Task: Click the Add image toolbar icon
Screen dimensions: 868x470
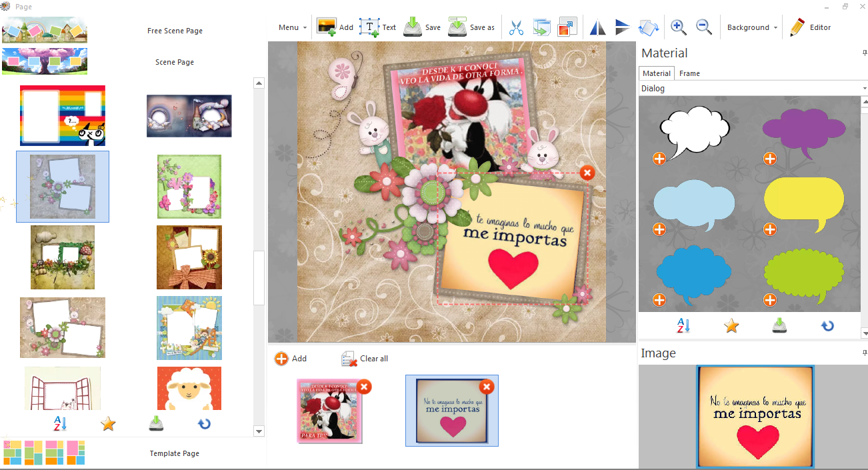Action: (326, 27)
